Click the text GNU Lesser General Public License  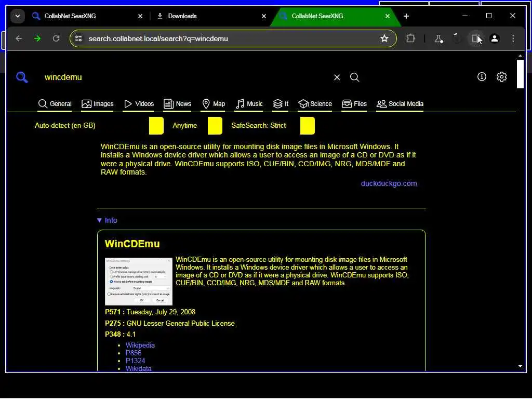coord(180,323)
